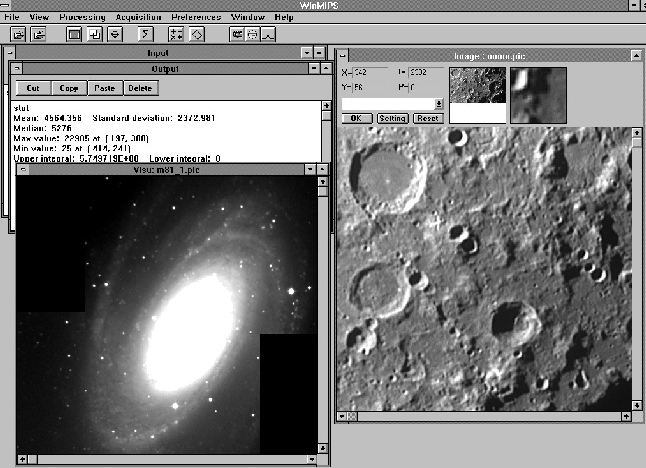
Task: Click the Paste button in Output window
Action: pyautogui.click(x=105, y=88)
